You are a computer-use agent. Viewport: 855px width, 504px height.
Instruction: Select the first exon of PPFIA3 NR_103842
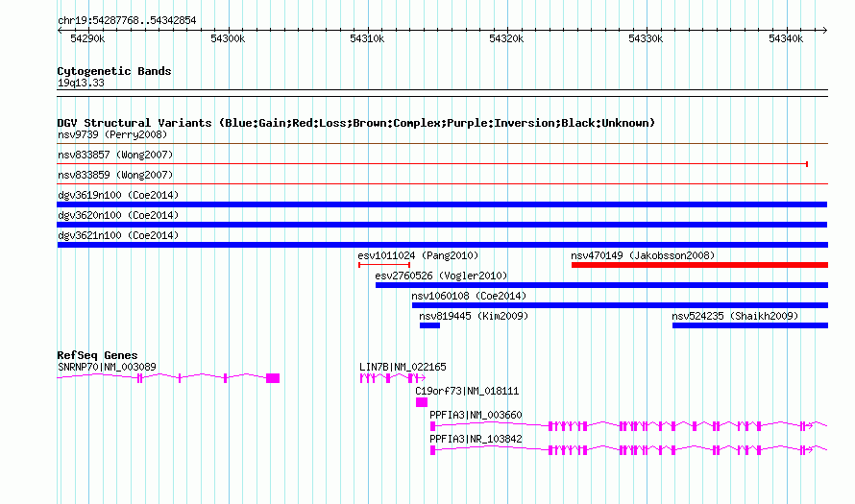(x=433, y=450)
